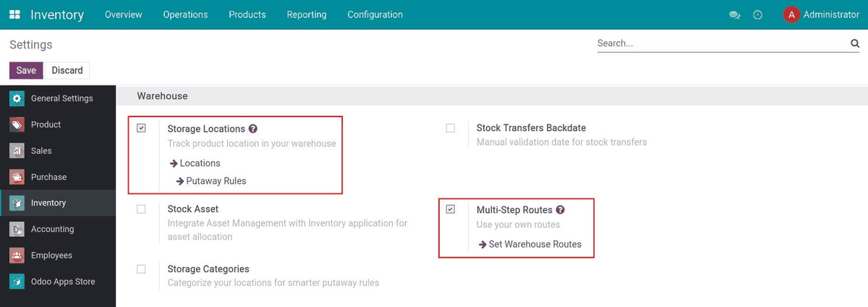Screen dimensions: 868x307
Task: Click the Stock Asset label text
Action: [193, 209]
